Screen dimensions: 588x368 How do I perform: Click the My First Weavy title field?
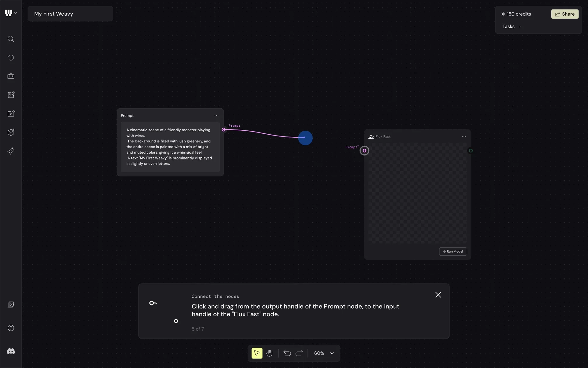[x=70, y=14]
